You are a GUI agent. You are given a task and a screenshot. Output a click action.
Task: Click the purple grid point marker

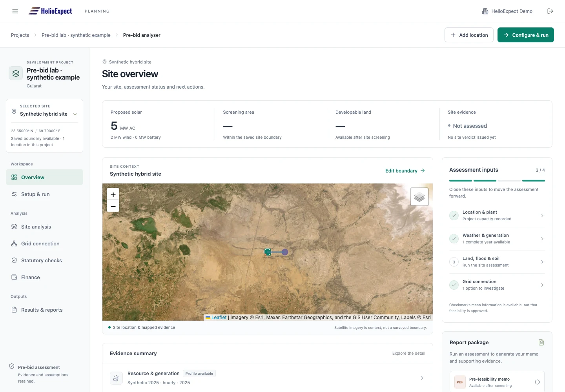tap(285, 252)
